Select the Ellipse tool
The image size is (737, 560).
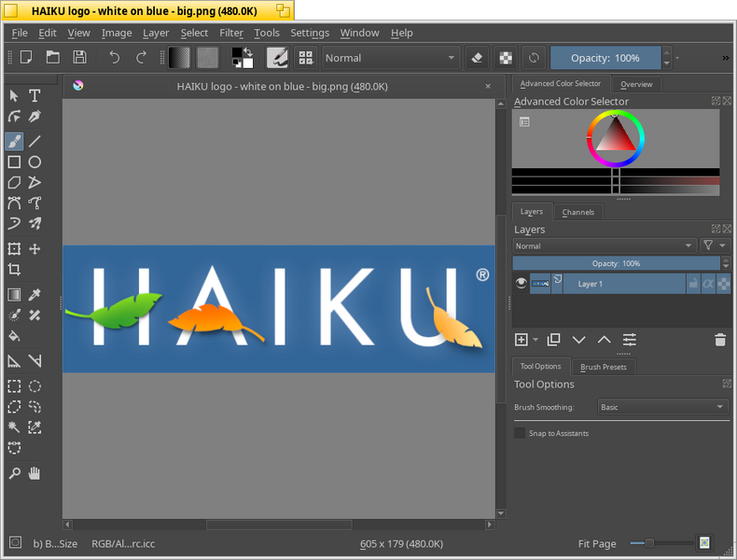point(35,161)
